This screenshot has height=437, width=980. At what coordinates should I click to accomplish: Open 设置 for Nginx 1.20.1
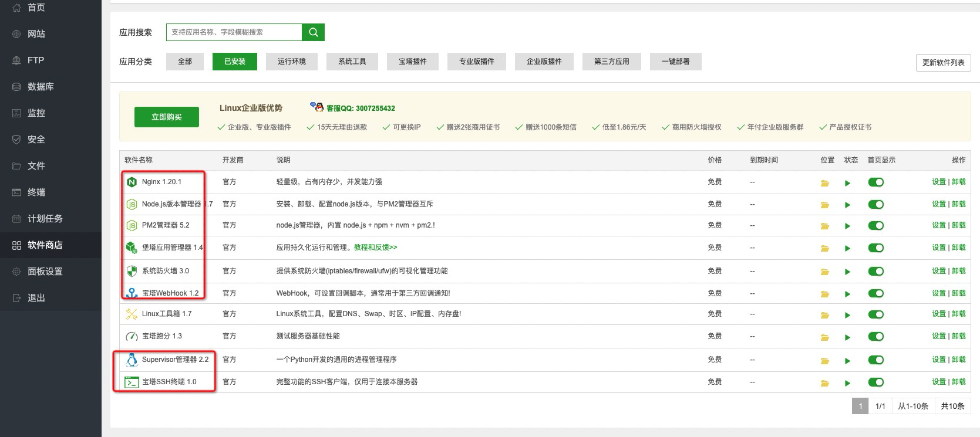pyautogui.click(x=939, y=182)
